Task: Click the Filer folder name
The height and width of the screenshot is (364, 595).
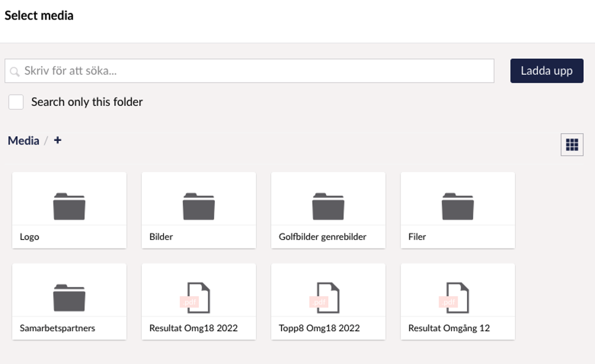Action: (417, 237)
